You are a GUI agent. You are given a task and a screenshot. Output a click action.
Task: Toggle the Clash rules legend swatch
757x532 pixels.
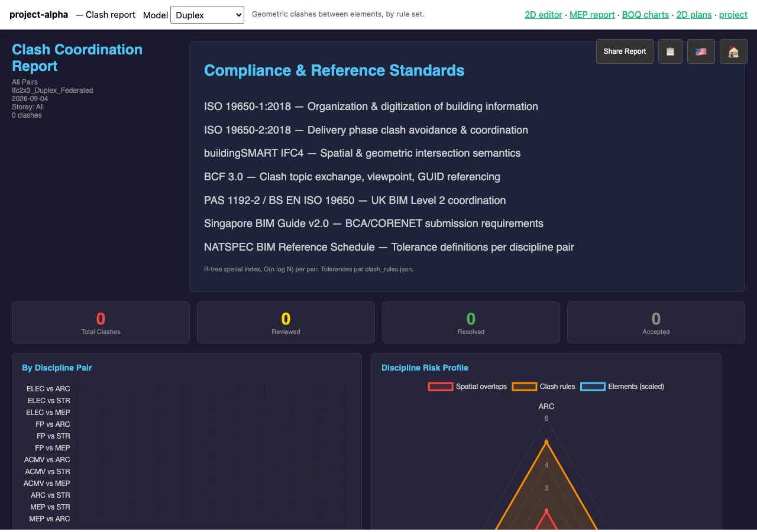[524, 387]
